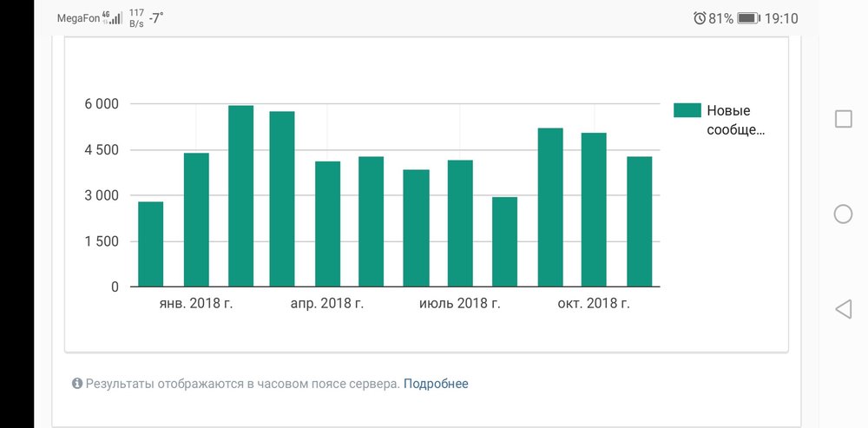Tap the battery indicator icon

coord(748,18)
